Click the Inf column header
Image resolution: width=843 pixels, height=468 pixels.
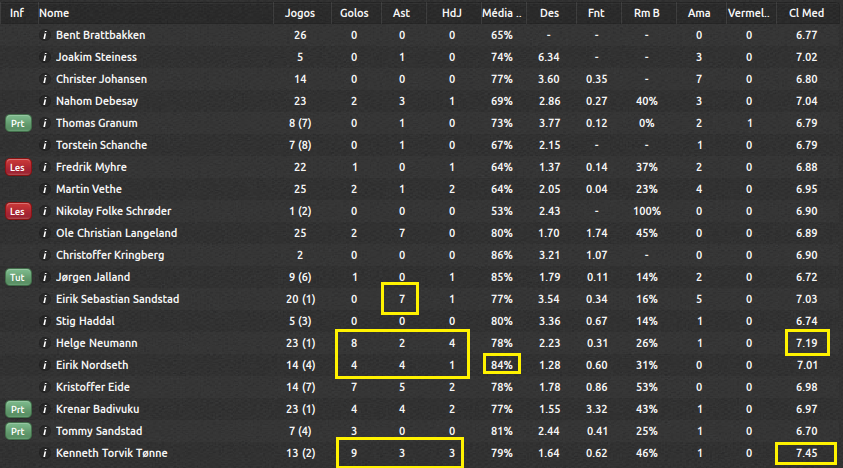point(16,14)
